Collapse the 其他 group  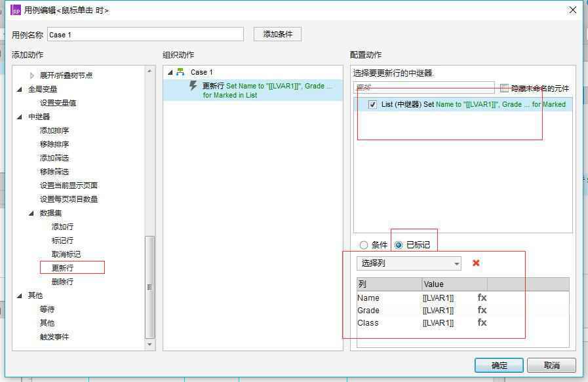click(20, 296)
